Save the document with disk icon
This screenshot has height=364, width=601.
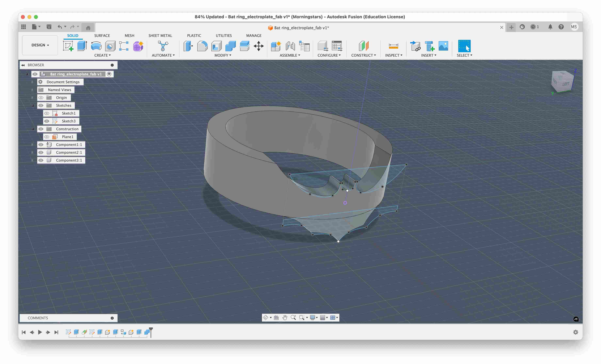49,27
